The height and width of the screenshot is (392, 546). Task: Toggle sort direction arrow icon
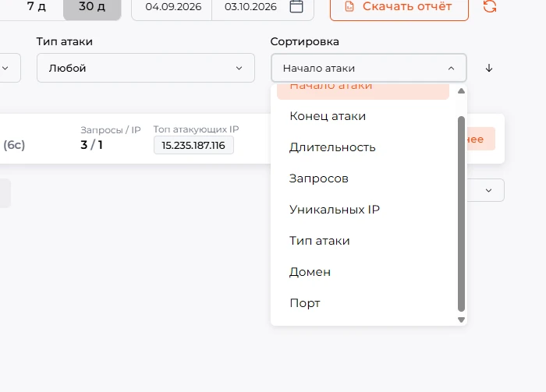(x=489, y=68)
